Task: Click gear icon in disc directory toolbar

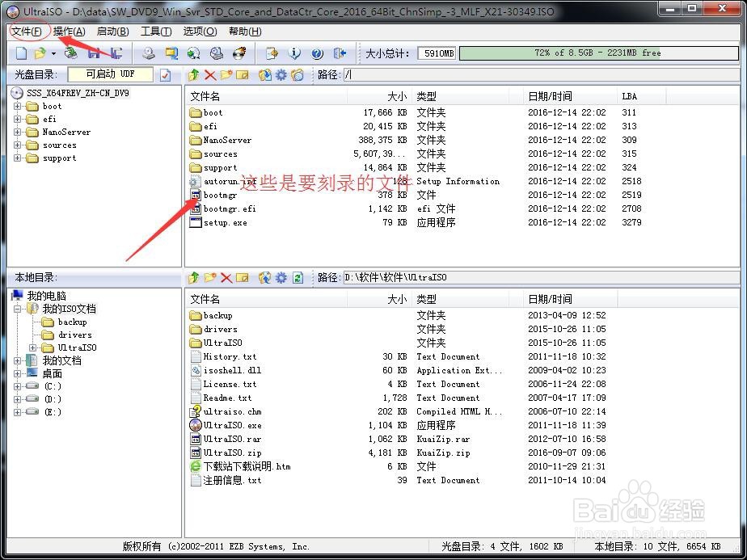Action: (281, 75)
